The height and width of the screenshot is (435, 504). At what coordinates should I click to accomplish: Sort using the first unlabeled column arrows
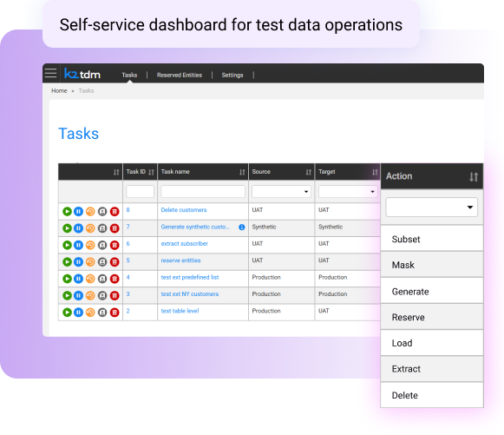pyautogui.click(x=116, y=172)
